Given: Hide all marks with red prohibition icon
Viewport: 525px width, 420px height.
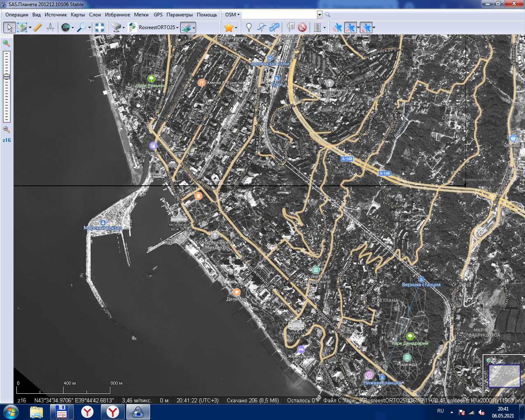Looking at the screenshot, I should 302,27.
